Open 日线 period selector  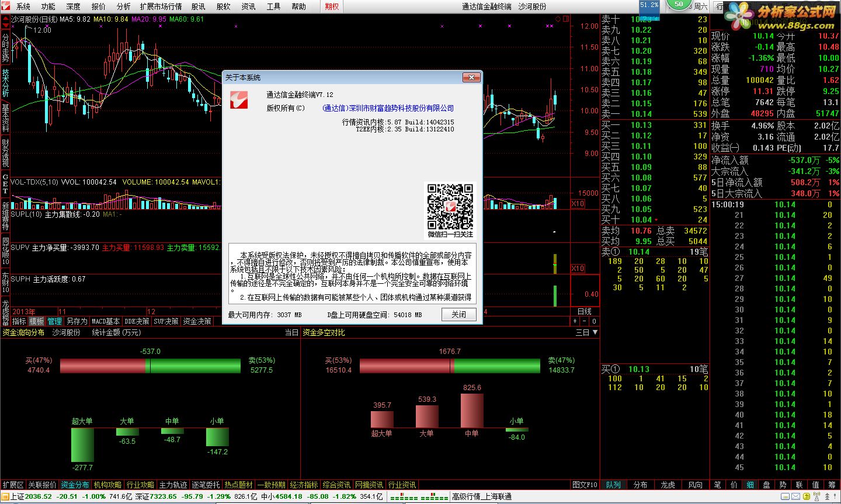point(585,311)
